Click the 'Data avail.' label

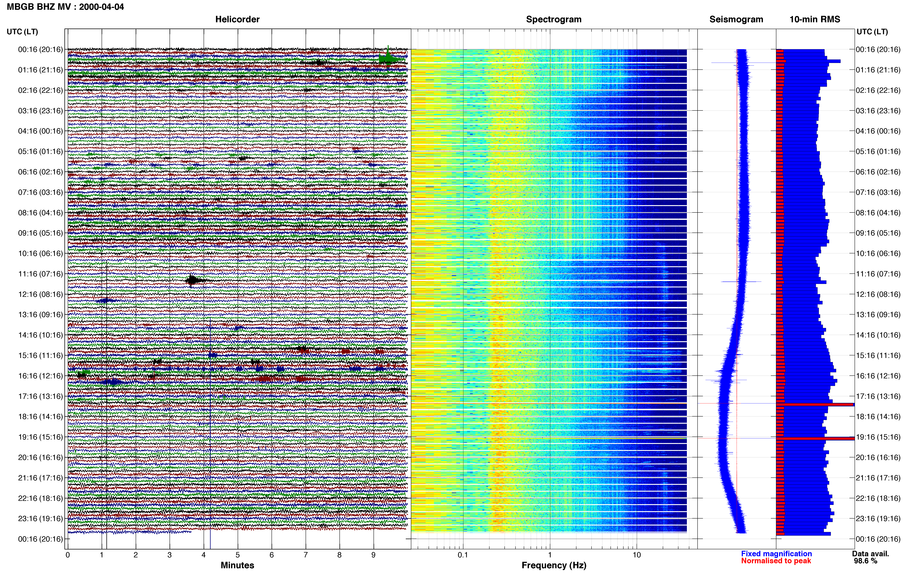click(x=870, y=554)
